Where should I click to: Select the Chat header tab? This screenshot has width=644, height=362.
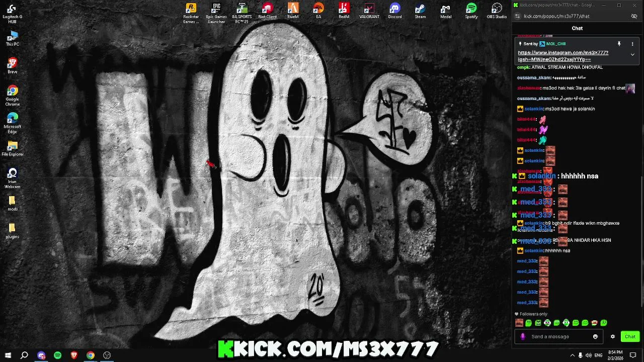(x=577, y=28)
